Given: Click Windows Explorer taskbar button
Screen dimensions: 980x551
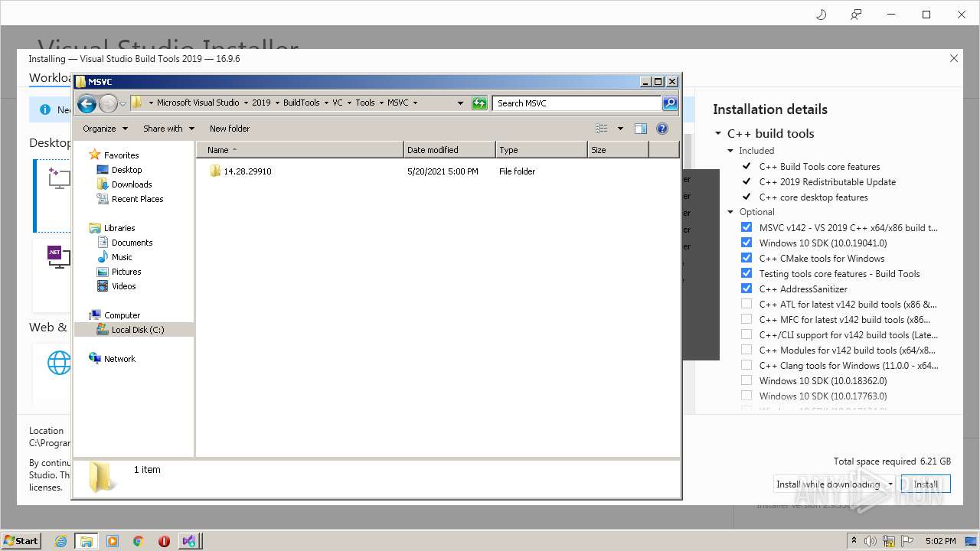Looking at the screenshot, I should [87, 541].
